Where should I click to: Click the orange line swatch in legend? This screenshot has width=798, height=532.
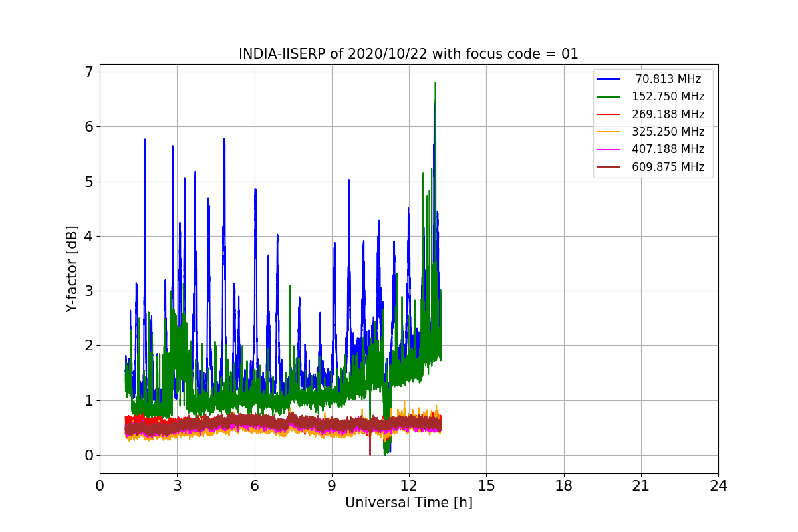tap(608, 132)
